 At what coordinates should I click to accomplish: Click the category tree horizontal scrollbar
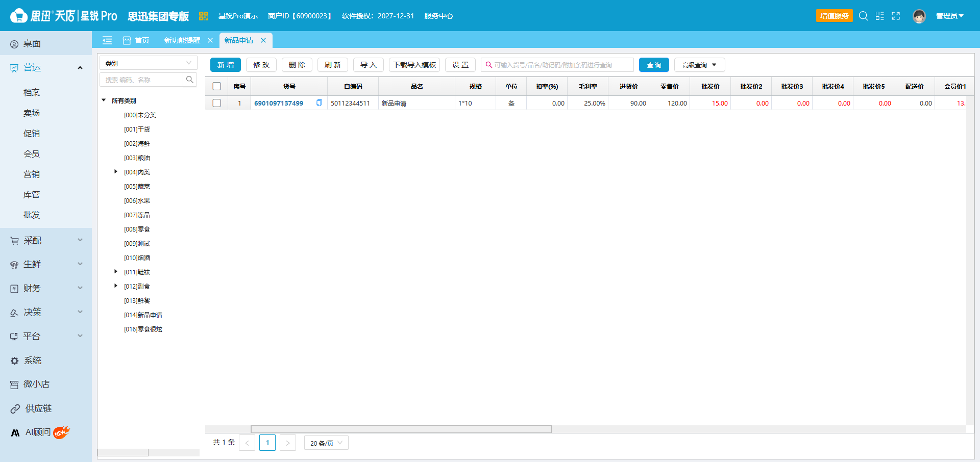coord(123,452)
